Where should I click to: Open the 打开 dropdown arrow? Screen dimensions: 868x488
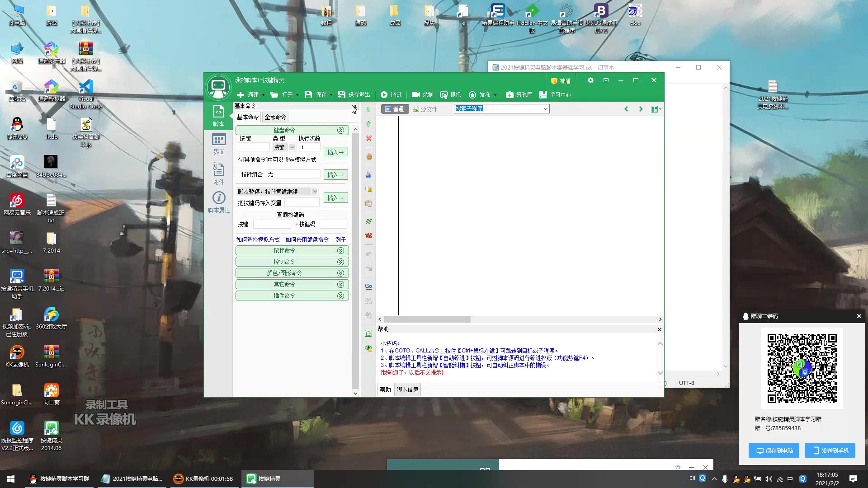(297, 95)
